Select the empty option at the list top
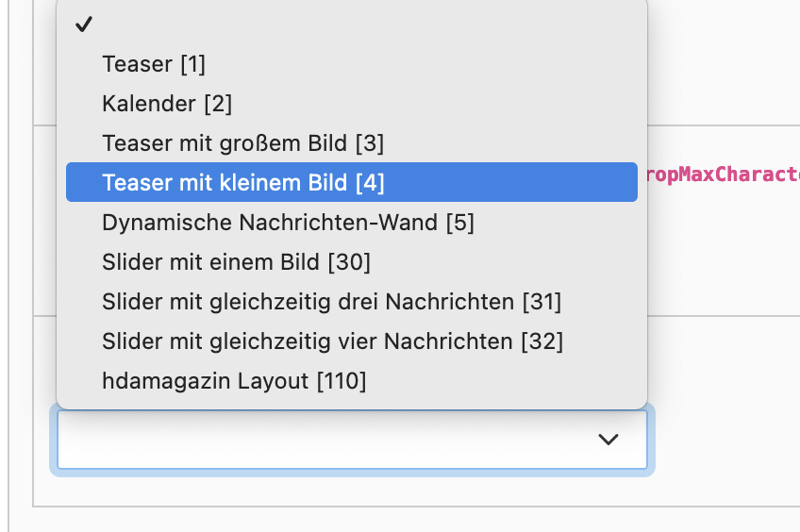This screenshot has height=532, width=800. click(x=352, y=24)
